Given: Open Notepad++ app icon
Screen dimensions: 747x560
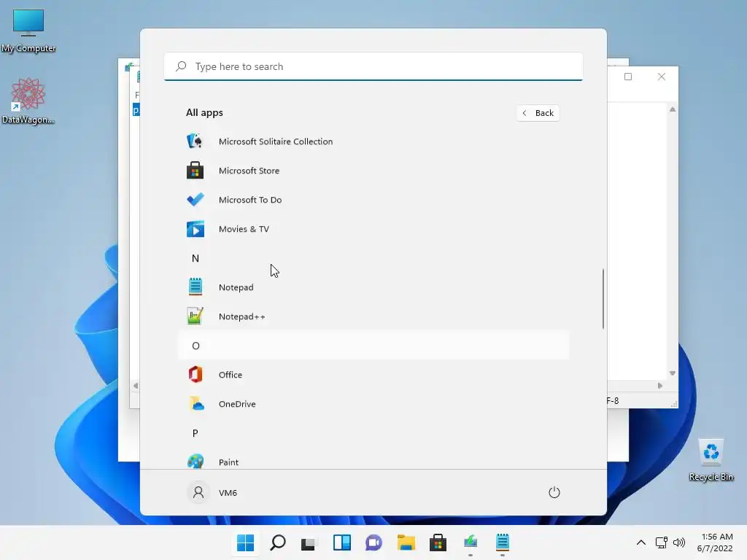Looking at the screenshot, I should (x=195, y=316).
